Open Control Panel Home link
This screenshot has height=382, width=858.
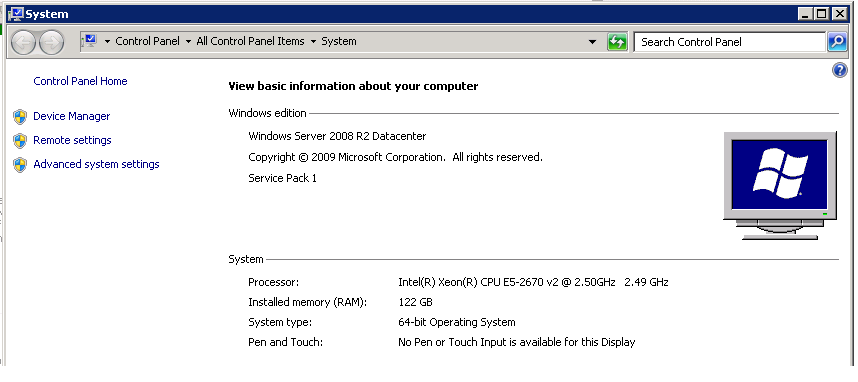[x=80, y=81]
